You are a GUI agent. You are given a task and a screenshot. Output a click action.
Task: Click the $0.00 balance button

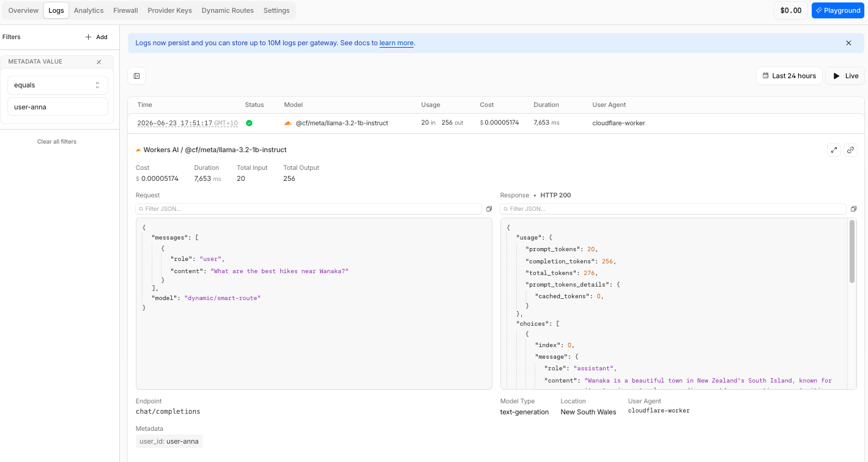(x=791, y=10)
